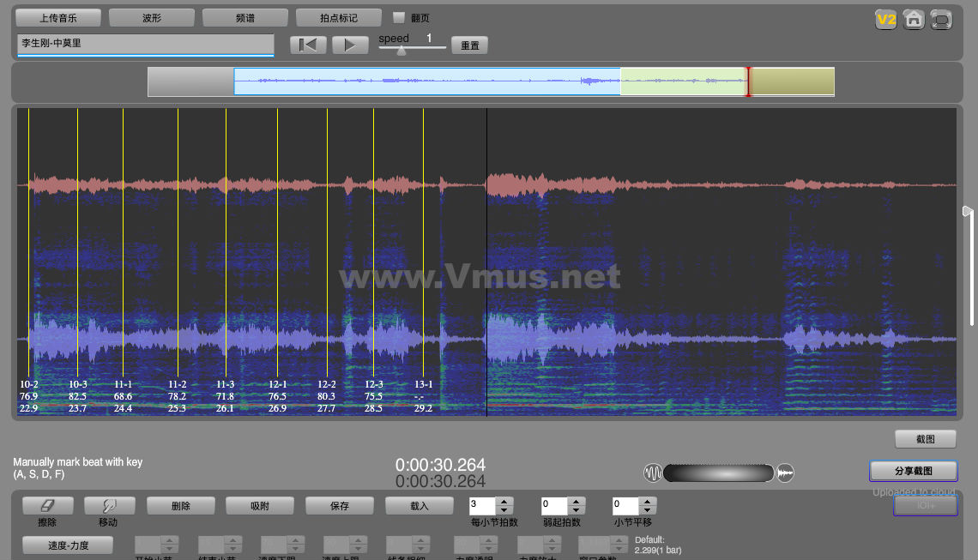Click the V2 version icon
Screen dimensions: 978x560
[x=885, y=20]
